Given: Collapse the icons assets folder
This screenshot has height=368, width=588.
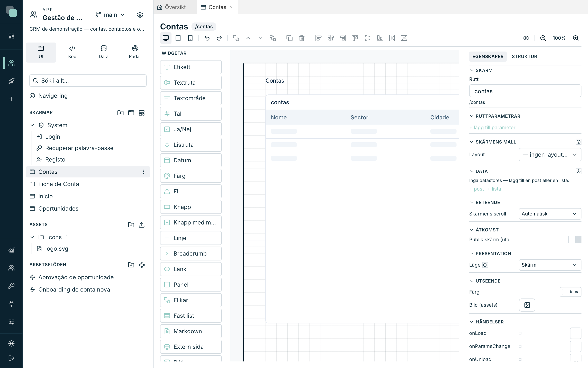Looking at the screenshot, I should (32, 237).
